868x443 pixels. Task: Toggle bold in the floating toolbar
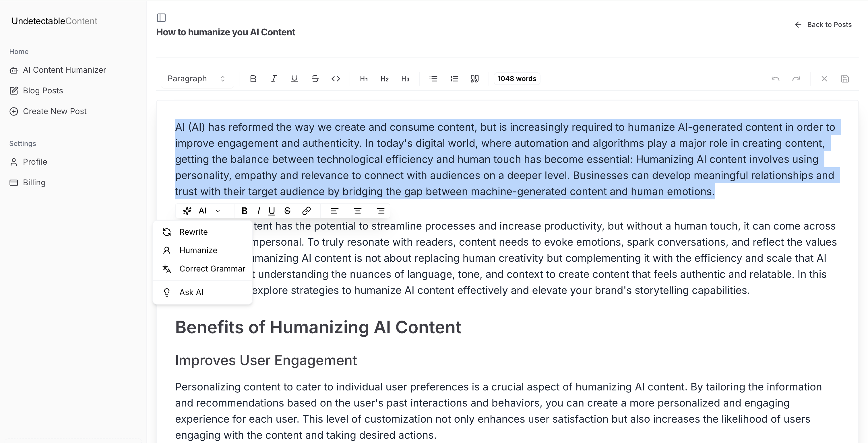[x=244, y=211]
